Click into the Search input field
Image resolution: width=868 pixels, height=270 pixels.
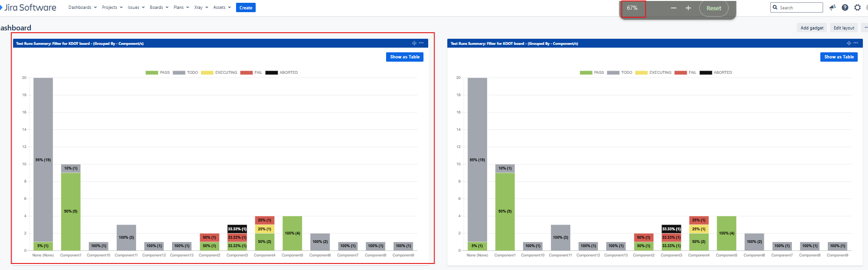pos(796,7)
